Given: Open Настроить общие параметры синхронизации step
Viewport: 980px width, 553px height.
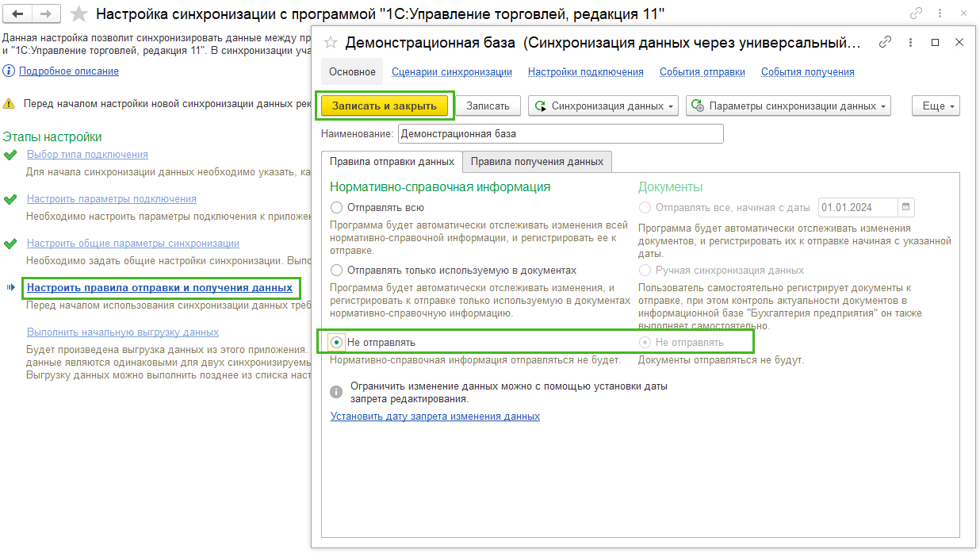Looking at the screenshot, I should click(x=133, y=244).
